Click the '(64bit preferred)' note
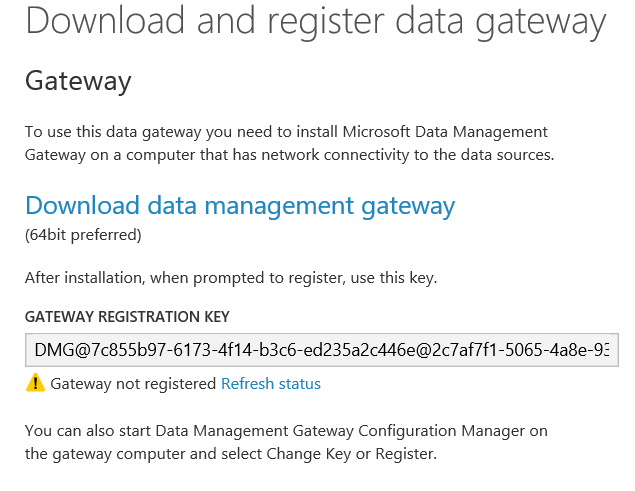The width and height of the screenshot is (635, 491). coord(83,235)
